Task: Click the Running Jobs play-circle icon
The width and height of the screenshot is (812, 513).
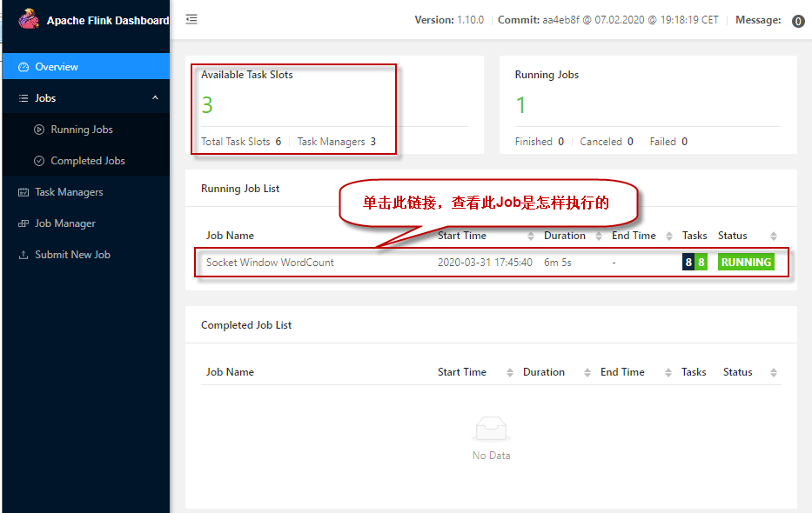Action: coord(39,130)
